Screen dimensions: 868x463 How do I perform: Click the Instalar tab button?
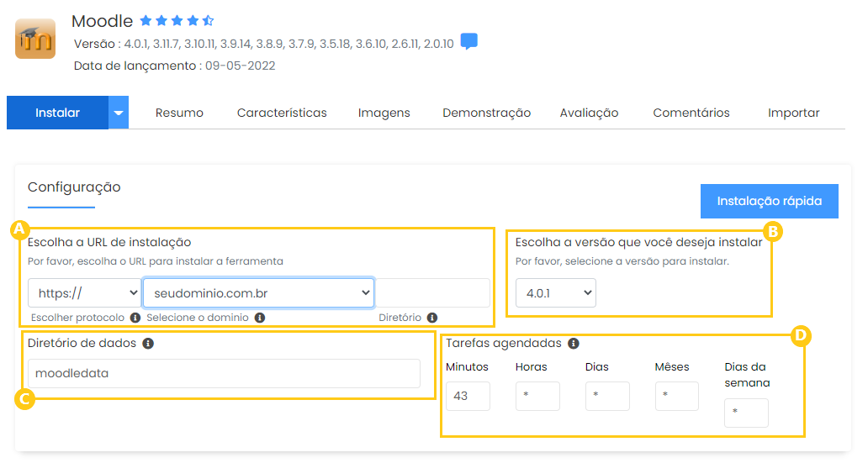57,113
